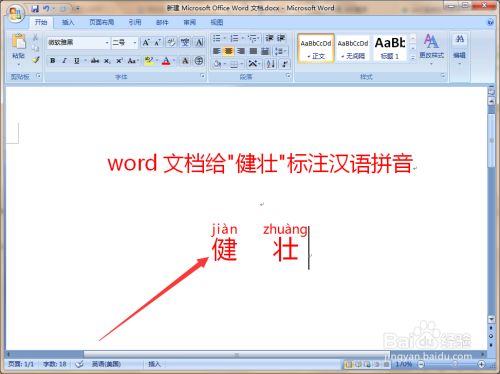Click the Clear Formatting icon
This screenshot has height=374, width=500.
pyautogui.click(x=171, y=43)
